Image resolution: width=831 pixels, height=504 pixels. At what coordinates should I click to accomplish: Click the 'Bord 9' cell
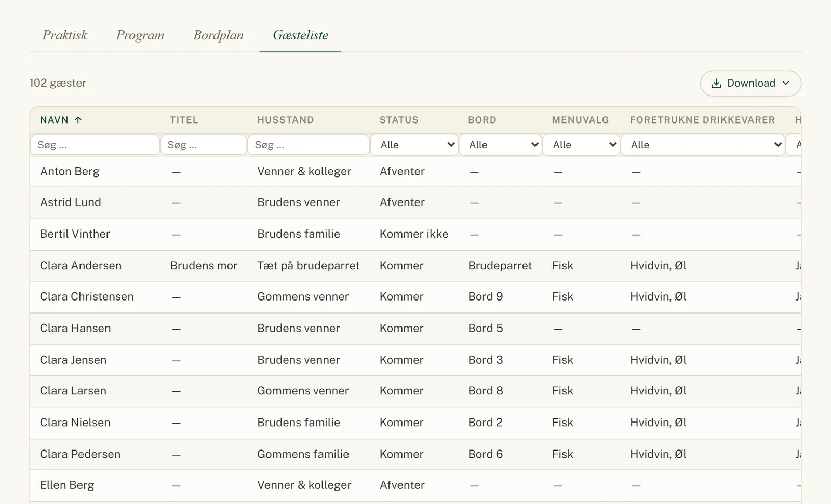point(486,297)
